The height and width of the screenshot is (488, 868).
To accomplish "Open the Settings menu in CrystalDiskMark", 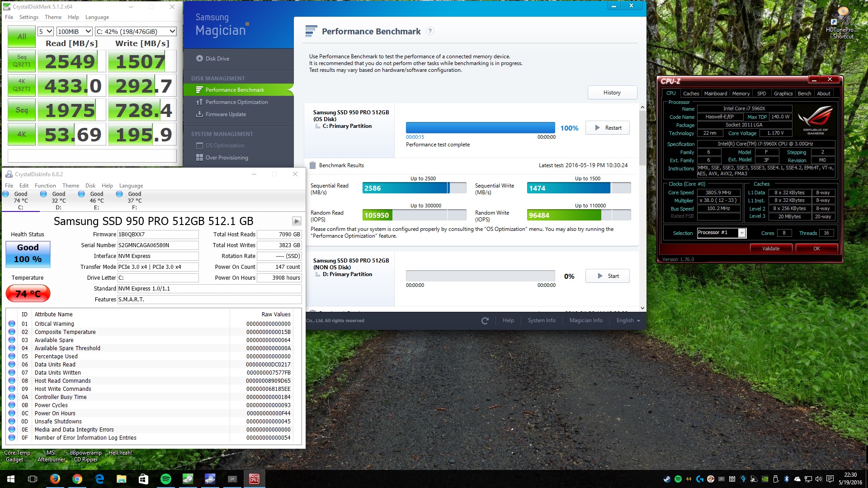I will coord(29,17).
